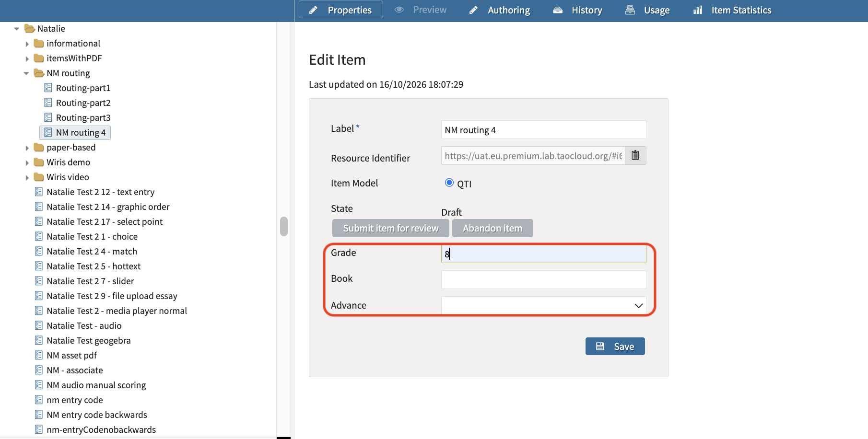Click the Book input field
The width and height of the screenshot is (868, 439).
tap(544, 279)
